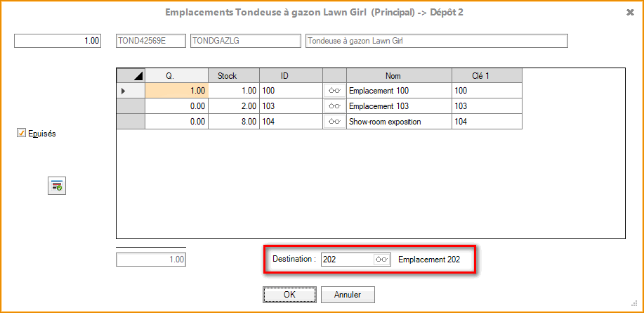
Task: Click the glasses lookup icon for Emplacement 100
Action: [334, 91]
